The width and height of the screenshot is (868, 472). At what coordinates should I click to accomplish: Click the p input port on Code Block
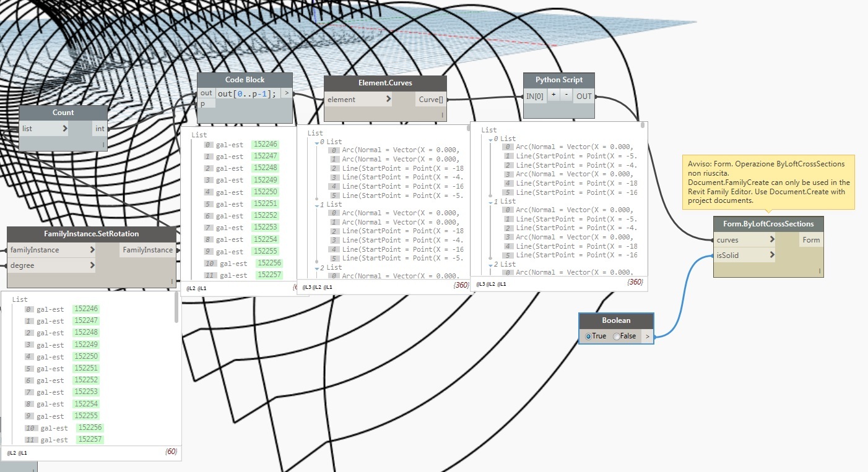point(206,104)
